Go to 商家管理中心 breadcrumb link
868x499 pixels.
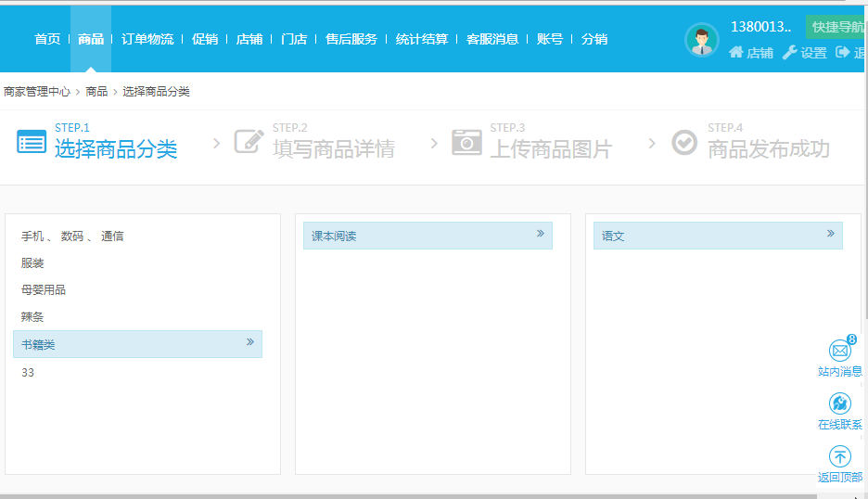point(37,92)
